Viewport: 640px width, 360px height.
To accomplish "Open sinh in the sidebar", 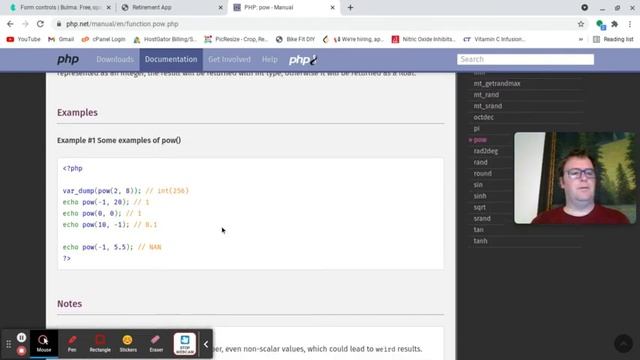I will pos(480,196).
